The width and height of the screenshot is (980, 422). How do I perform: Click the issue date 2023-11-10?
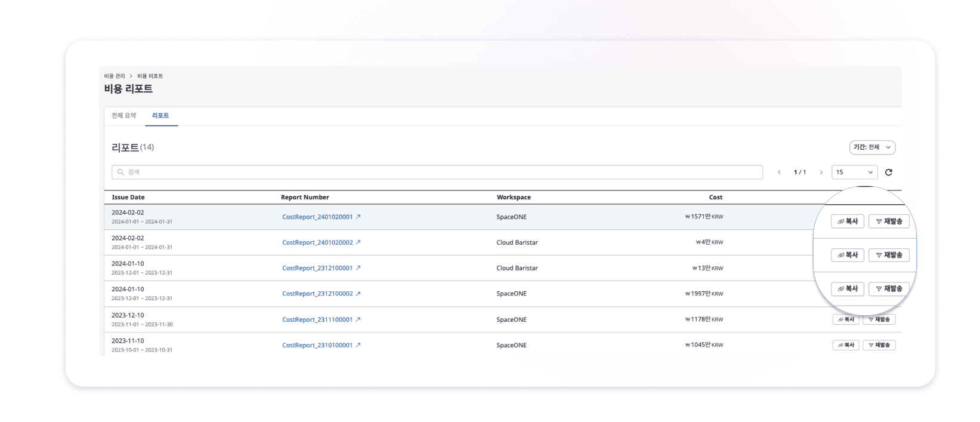pos(128,341)
